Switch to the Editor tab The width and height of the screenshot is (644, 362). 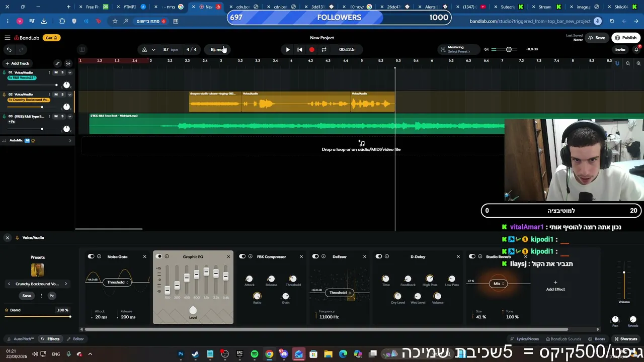(x=75, y=339)
